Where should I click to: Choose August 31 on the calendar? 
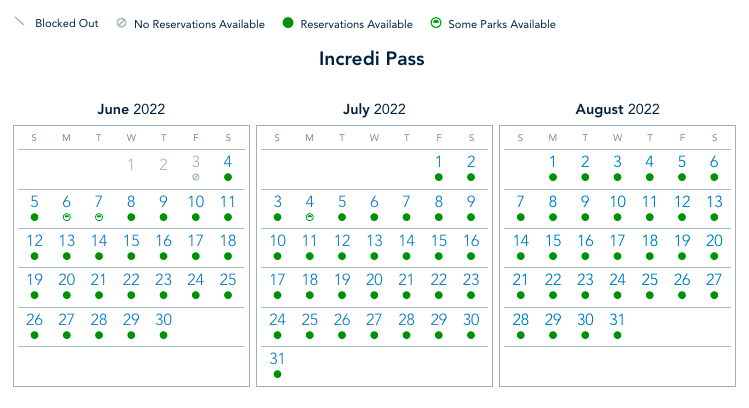[x=617, y=320]
